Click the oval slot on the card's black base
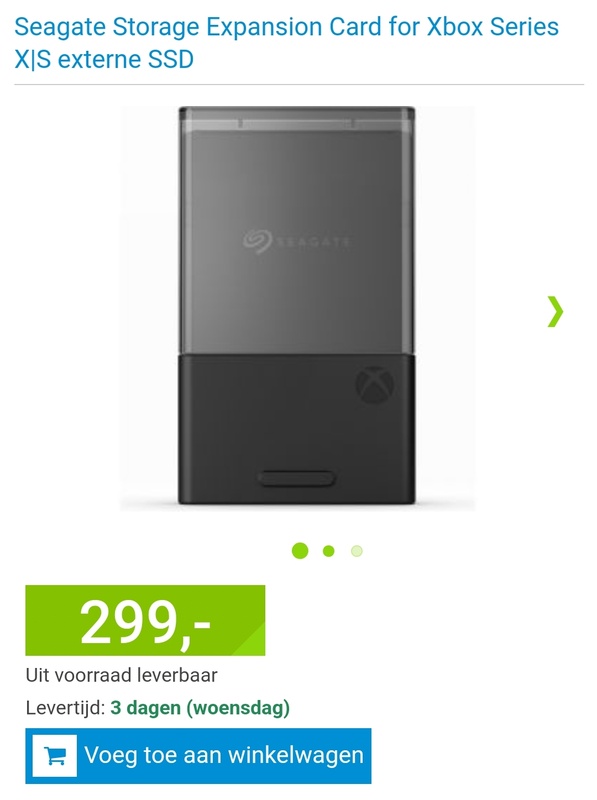Image resolution: width=597 pixels, height=800 pixels. click(296, 479)
